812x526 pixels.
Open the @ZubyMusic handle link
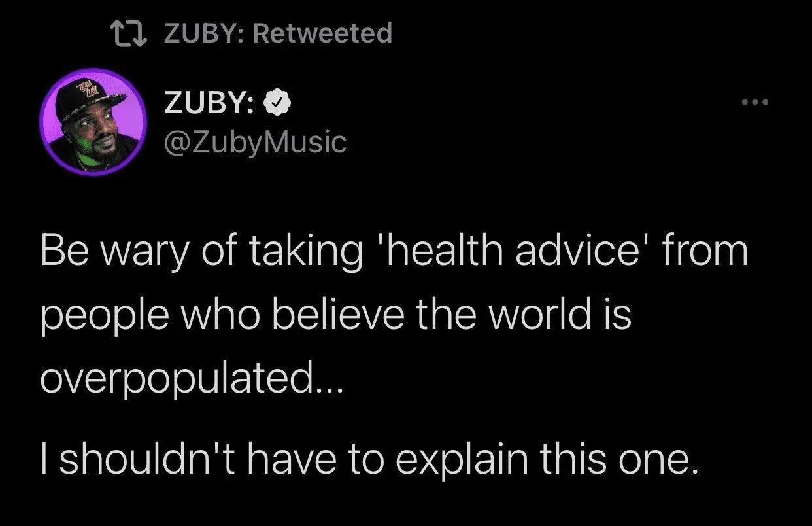click(254, 141)
